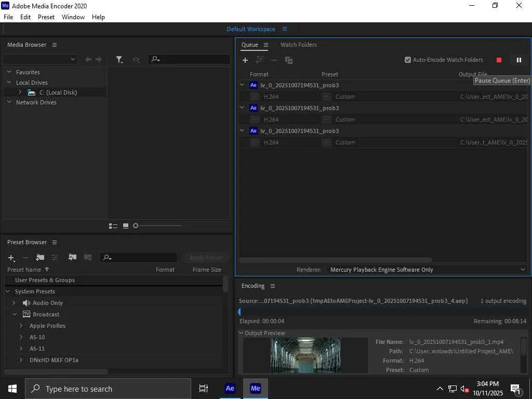Click the Add Output icon in Queue toolbar
The image size is (532, 399).
[x=260, y=60]
